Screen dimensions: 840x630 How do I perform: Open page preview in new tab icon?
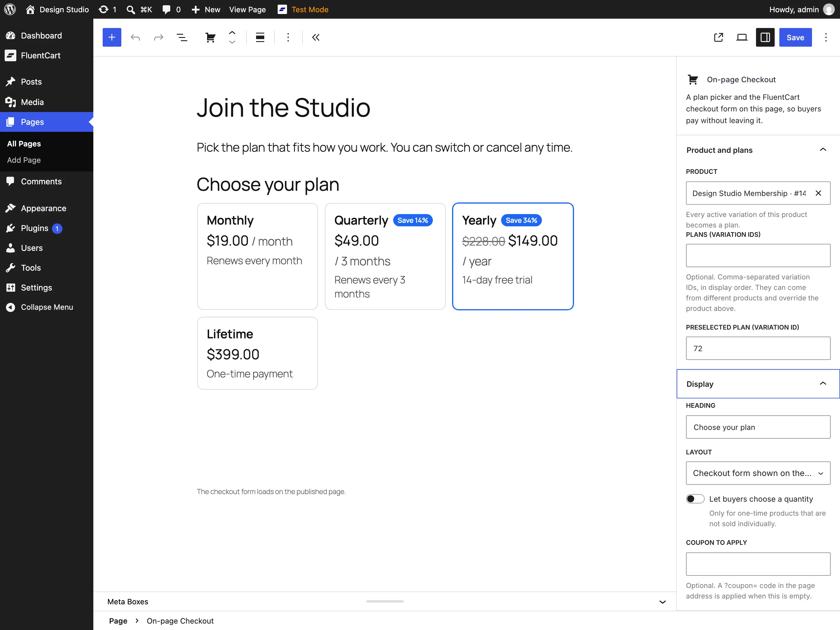pyautogui.click(x=718, y=37)
